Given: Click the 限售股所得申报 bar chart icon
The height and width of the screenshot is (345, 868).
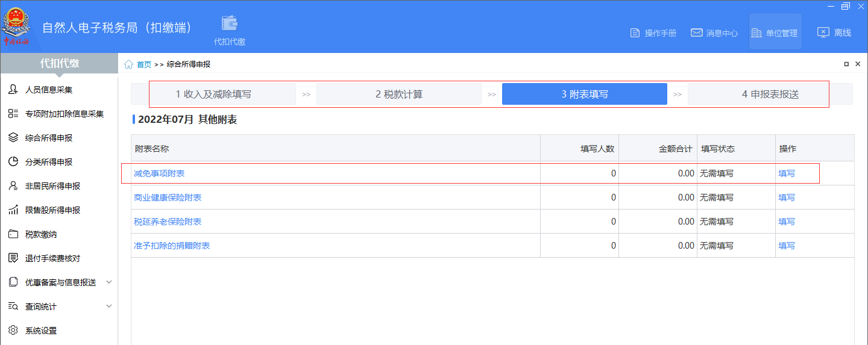Looking at the screenshot, I should (x=13, y=210).
